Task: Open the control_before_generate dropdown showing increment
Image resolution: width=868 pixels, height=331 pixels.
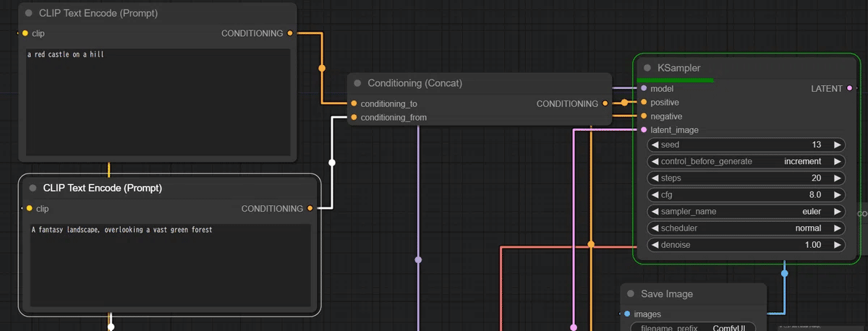Action: click(746, 162)
